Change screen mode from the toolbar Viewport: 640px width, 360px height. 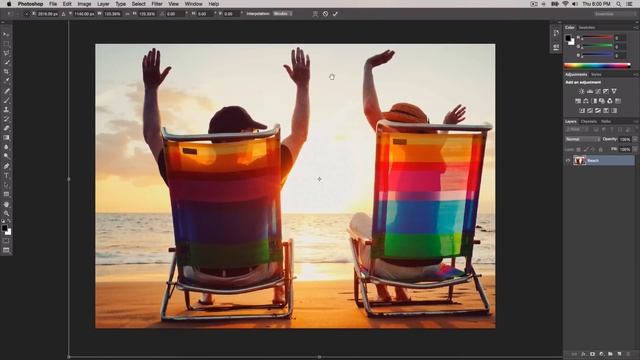6,250
